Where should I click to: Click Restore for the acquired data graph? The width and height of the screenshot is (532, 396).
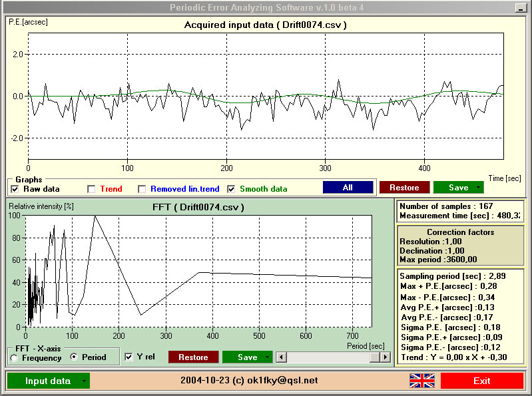pos(404,188)
